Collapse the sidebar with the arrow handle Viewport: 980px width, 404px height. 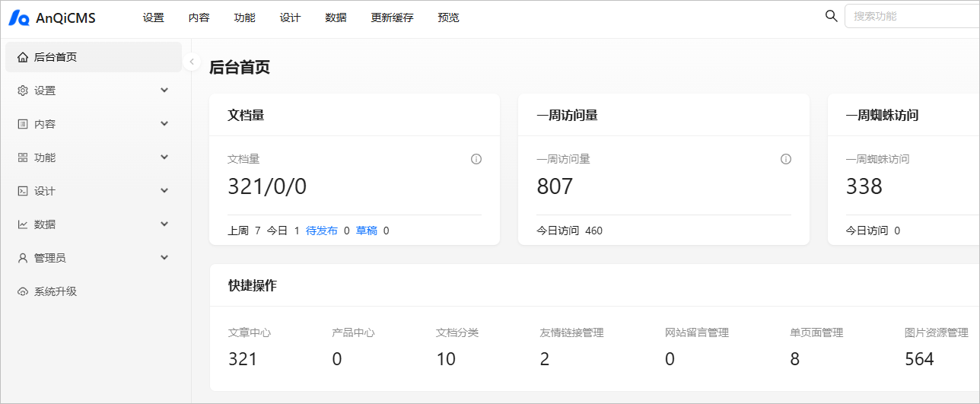point(192,62)
